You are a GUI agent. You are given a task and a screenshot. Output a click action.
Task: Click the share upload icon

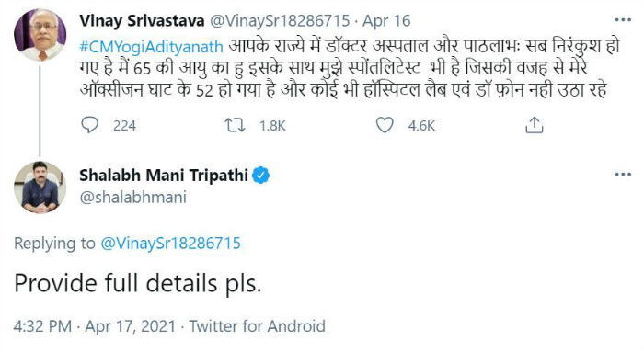(535, 125)
